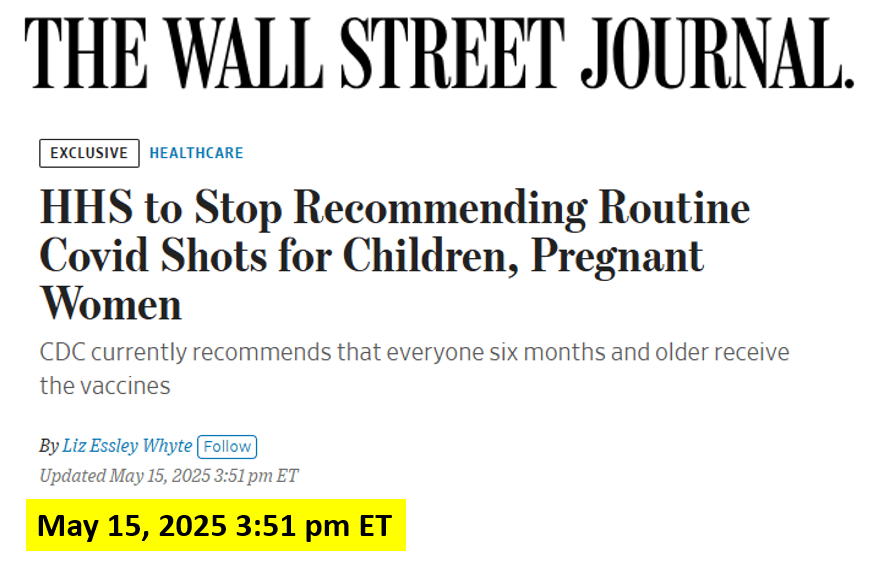Select the yellow highlighted date box

(x=216, y=525)
